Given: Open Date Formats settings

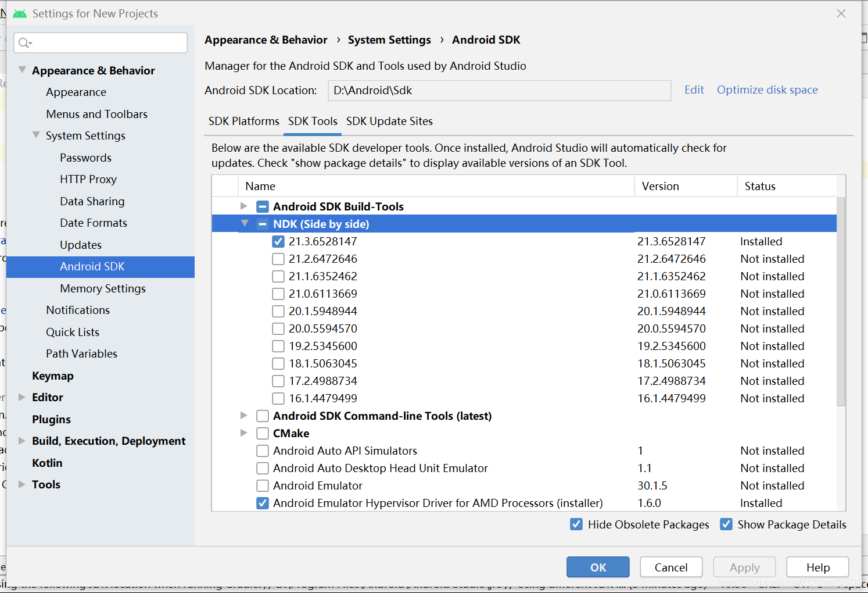Looking at the screenshot, I should 94,223.
